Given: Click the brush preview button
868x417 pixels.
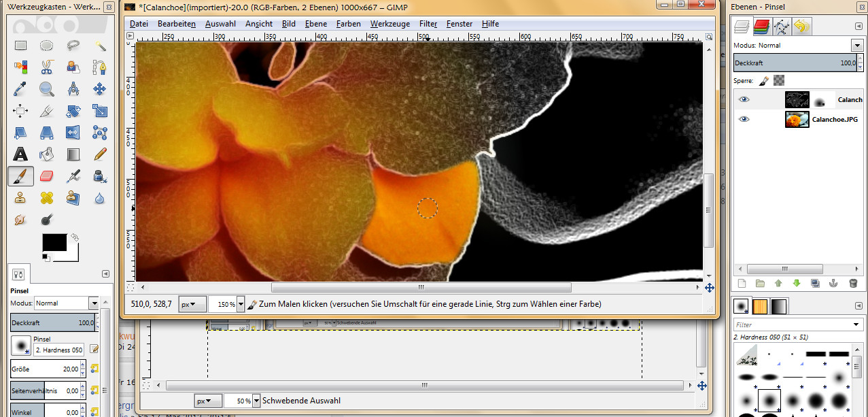Looking at the screenshot, I should point(21,347).
